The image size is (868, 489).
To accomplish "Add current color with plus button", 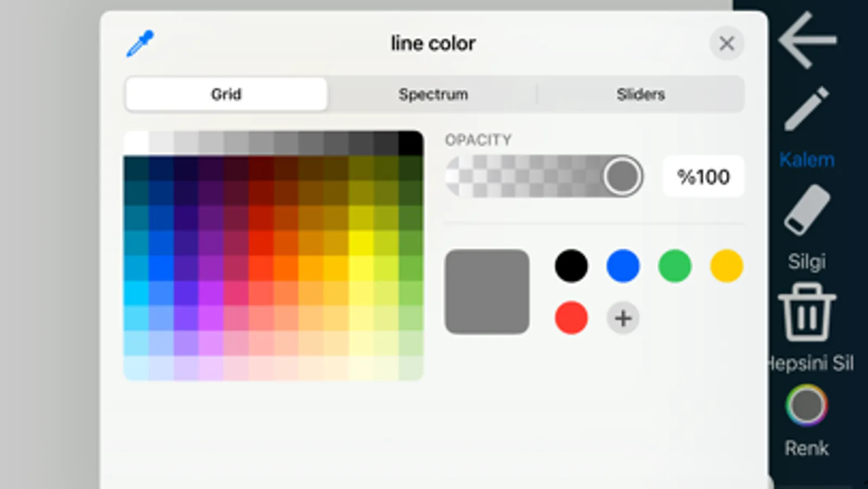I will point(623,318).
